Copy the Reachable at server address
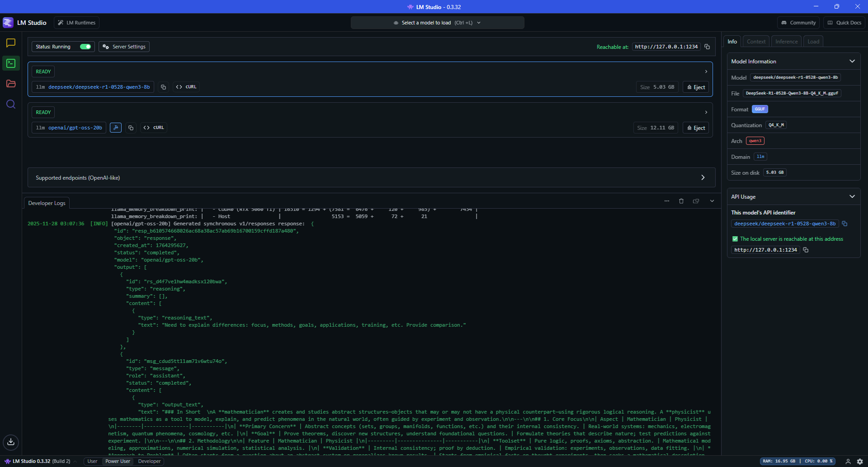Screen dimensions: 868x467 (x=707, y=47)
